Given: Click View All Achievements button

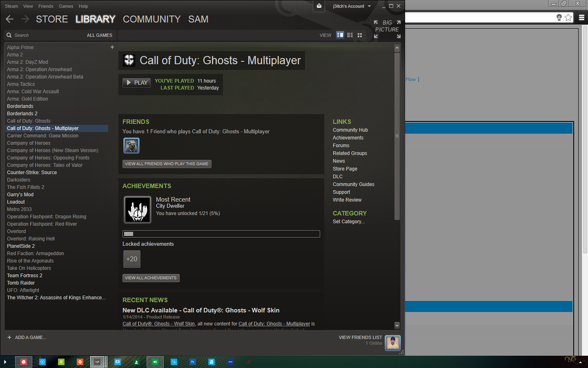Looking at the screenshot, I should 151,278.
